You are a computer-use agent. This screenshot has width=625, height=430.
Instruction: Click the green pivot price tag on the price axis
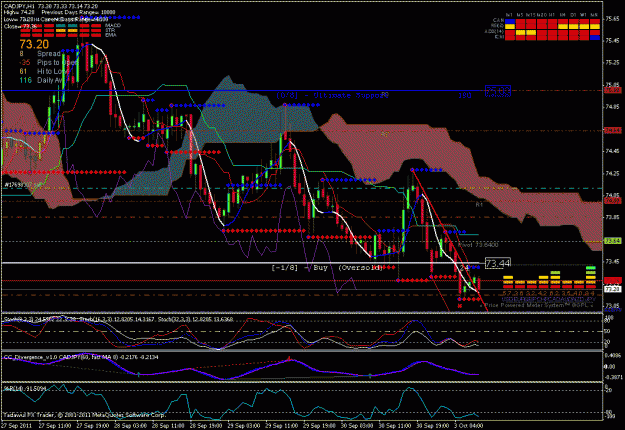(612, 241)
